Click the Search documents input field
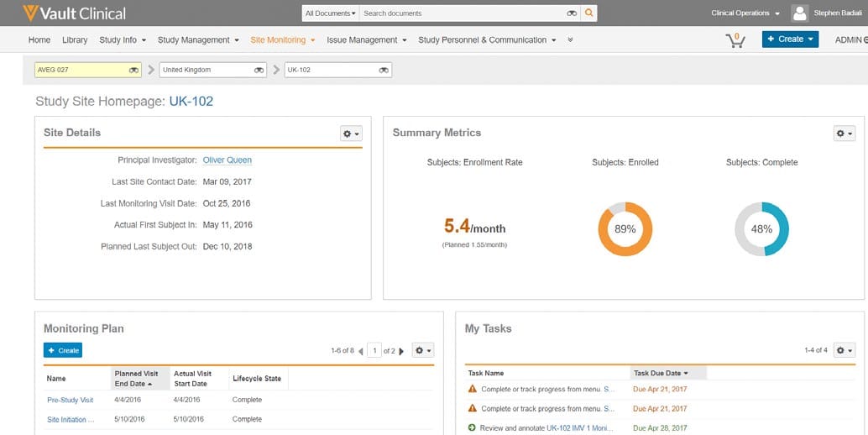868x435 pixels. point(463,13)
